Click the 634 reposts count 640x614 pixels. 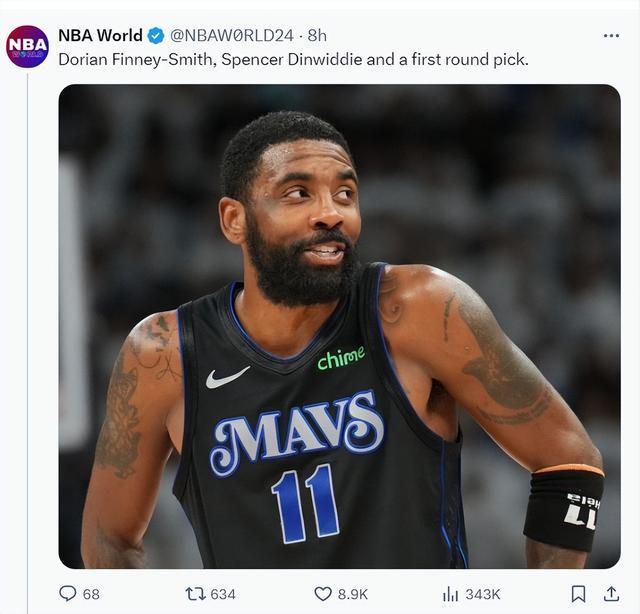(x=223, y=594)
